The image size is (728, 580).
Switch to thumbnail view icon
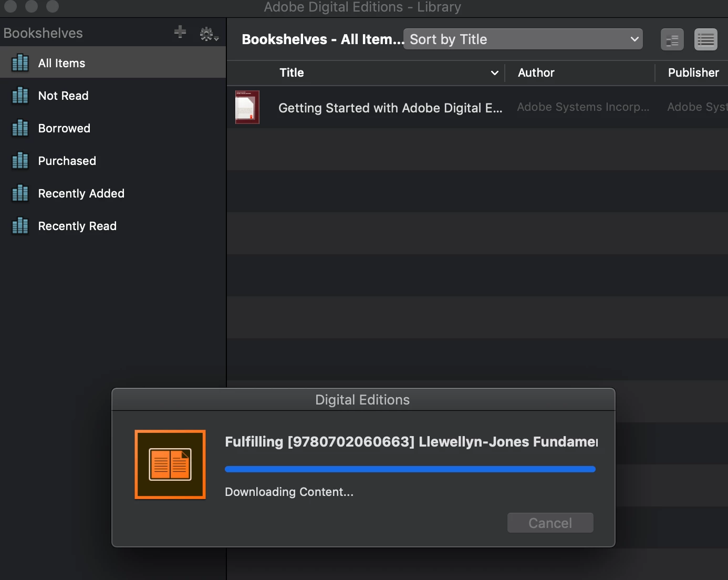(x=672, y=40)
